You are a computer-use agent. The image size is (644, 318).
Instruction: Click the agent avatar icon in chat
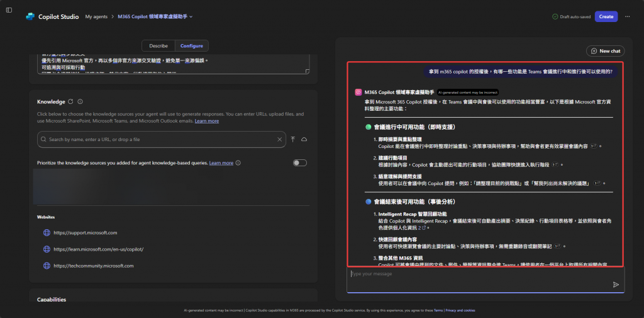[x=358, y=92]
